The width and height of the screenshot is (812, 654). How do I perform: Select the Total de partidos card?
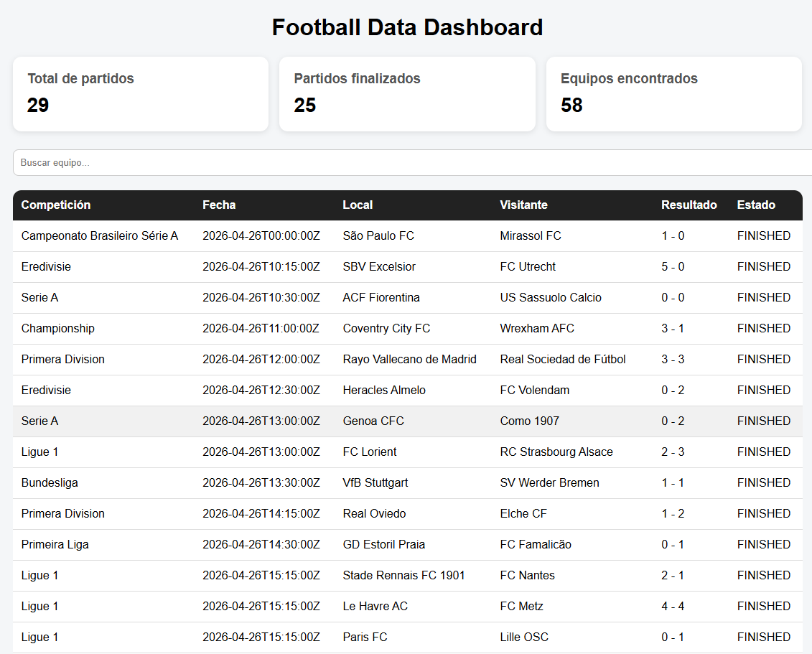(x=140, y=94)
